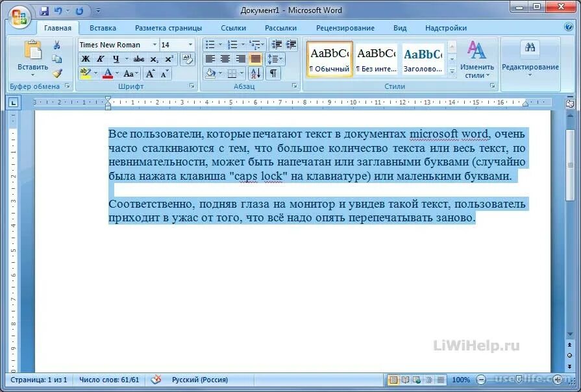Sort the selected text alphabetically
The height and width of the screenshot is (392, 581).
(x=256, y=73)
